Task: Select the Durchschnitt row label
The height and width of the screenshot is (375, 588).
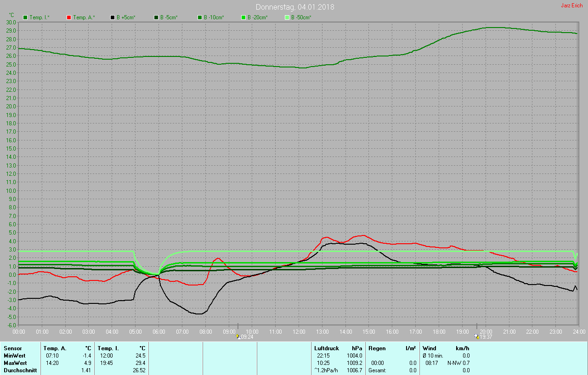Action: coord(20,370)
